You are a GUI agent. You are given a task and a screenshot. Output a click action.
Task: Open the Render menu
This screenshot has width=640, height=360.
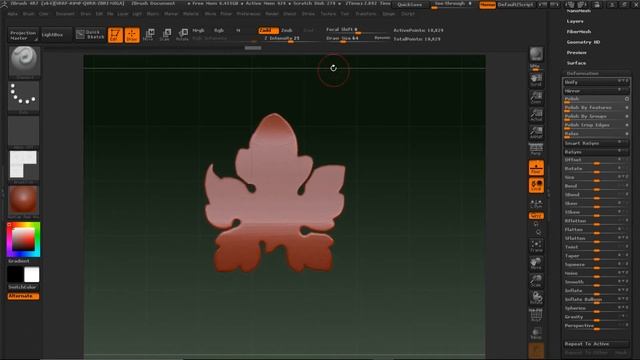[x=272, y=14]
